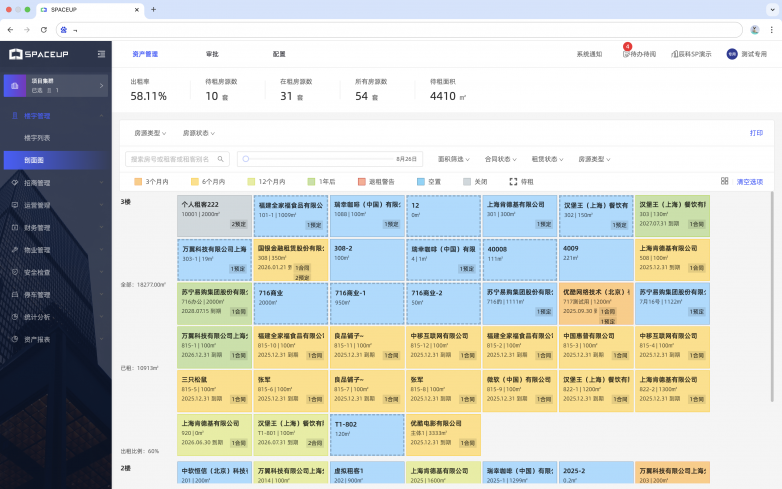This screenshot has width=782, height=489.
Task: Open 系统通知
Action: 589,54
